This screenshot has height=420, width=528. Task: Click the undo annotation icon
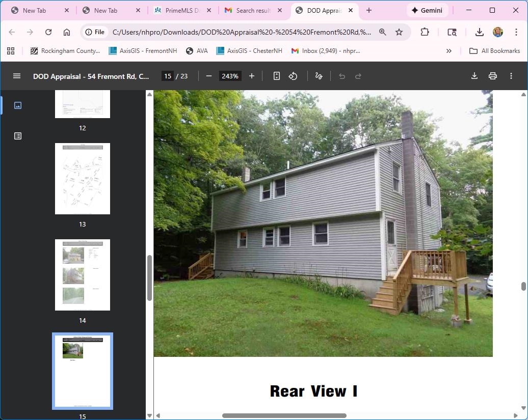click(341, 76)
